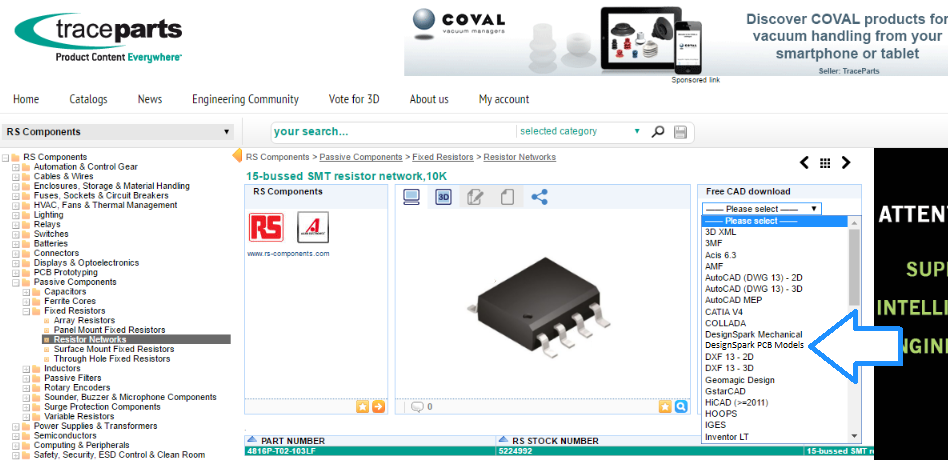The image size is (948, 474).
Task: Click zoom magnifier under 3D viewer
Action: pyautogui.click(x=681, y=407)
